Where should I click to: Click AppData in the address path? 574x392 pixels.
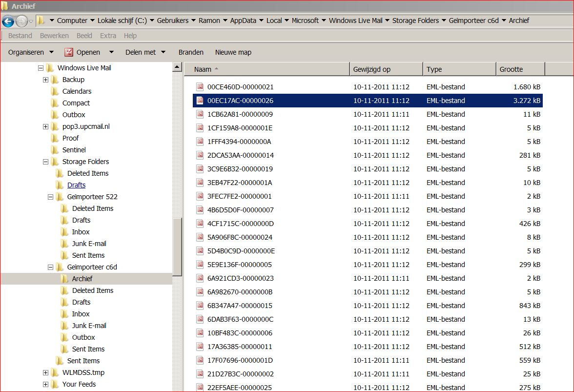[x=243, y=21]
